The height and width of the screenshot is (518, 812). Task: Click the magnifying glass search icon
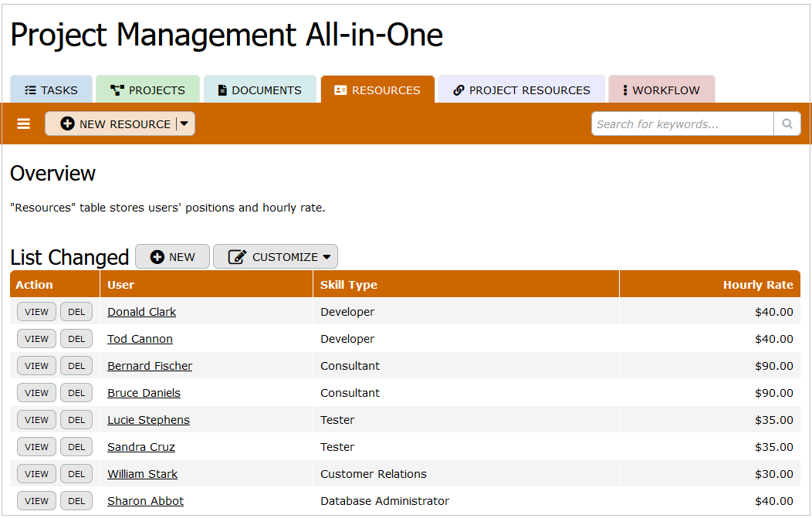tap(787, 124)
